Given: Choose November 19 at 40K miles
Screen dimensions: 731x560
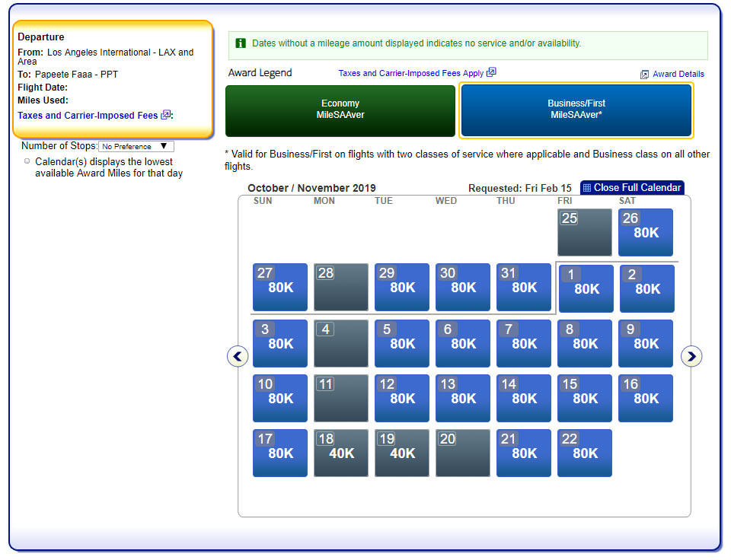Looking at the screenshot, I should 402,453.
